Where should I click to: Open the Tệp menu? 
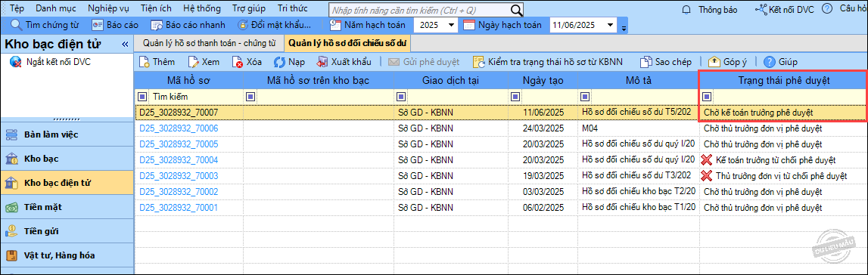click(17, 8)
